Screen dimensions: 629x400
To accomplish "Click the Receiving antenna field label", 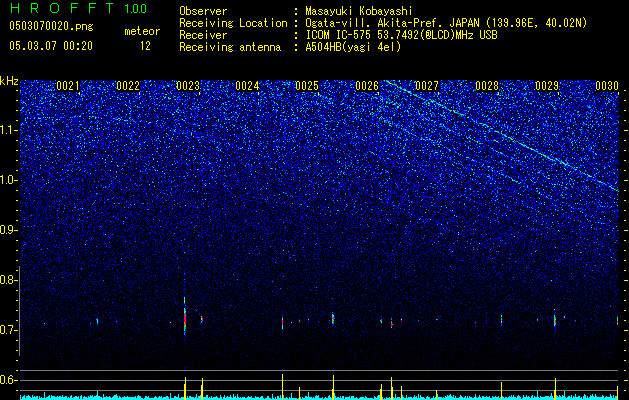I will coord(230,47).
